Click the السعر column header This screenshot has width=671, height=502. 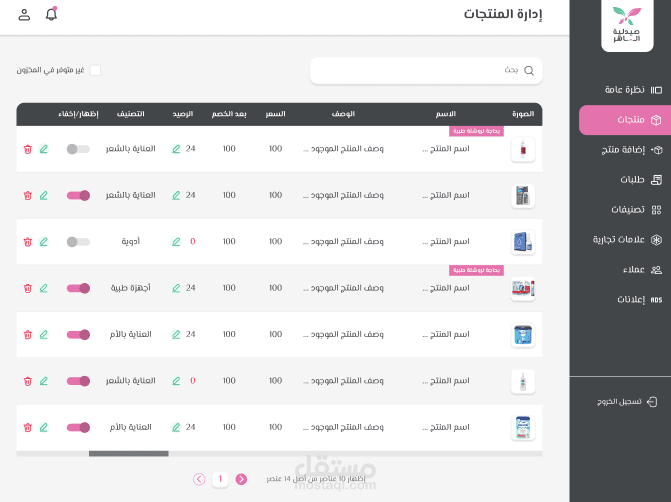pos(275,114)
